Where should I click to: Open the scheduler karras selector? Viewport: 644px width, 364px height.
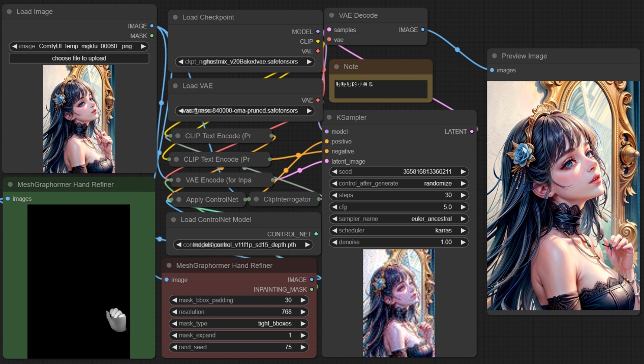[398, 231]
